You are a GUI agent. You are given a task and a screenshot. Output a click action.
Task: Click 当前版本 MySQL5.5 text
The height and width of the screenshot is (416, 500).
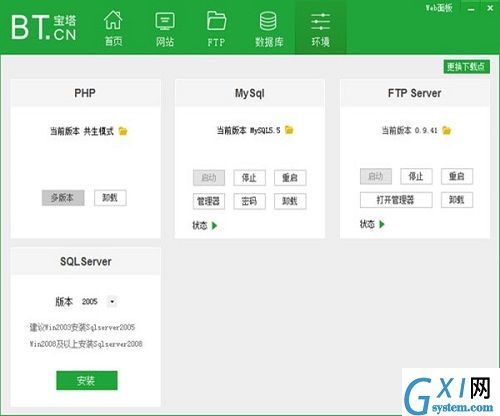pos(248,130)
